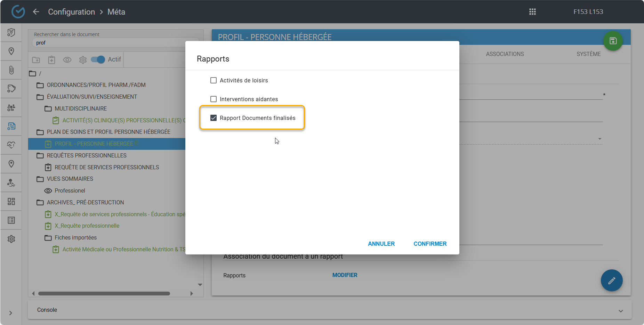Switch to the SYSTÈME tab

click(x=588, y=54)
